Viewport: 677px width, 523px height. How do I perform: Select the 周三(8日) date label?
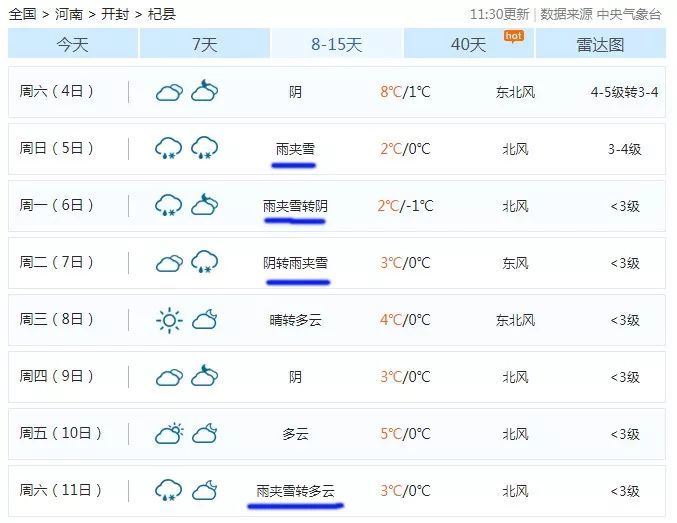56,319
